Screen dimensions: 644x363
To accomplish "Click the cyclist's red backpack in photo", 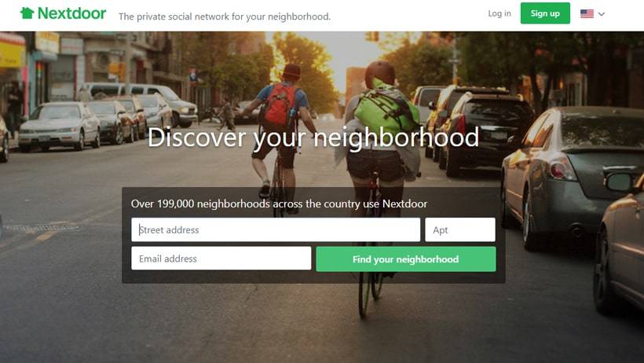I will tap(280, 107).
